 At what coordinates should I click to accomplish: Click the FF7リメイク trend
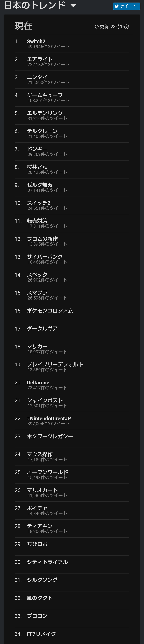click(41, 634)
